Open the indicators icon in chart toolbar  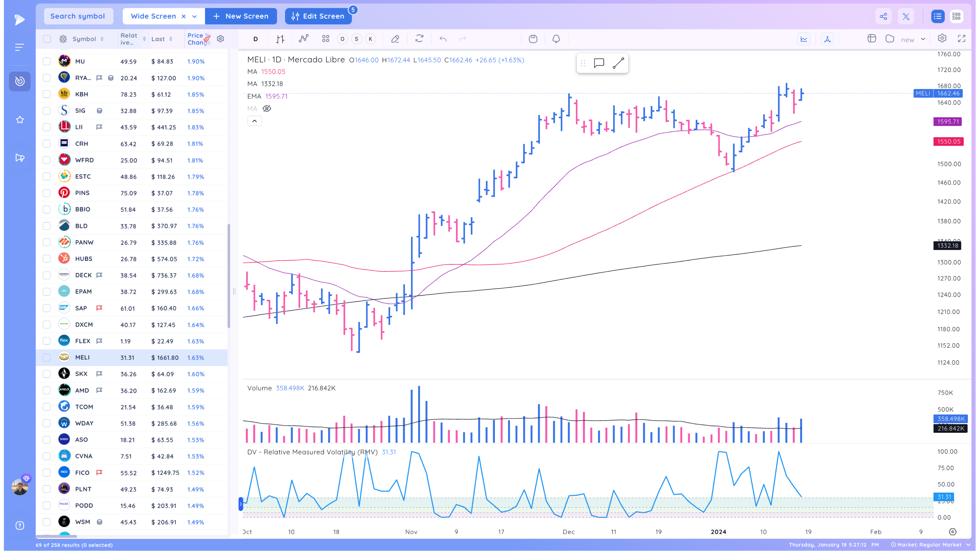pos(304,39)
